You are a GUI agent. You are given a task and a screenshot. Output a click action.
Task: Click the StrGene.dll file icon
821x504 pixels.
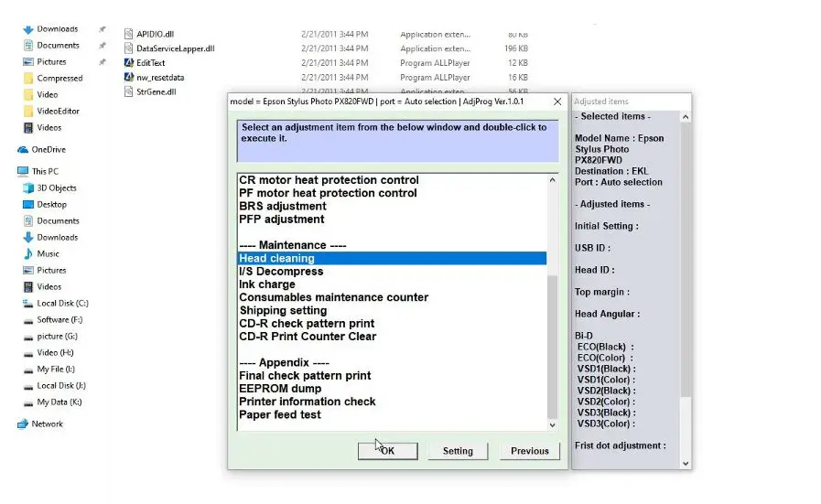click(x=129, y=91)
